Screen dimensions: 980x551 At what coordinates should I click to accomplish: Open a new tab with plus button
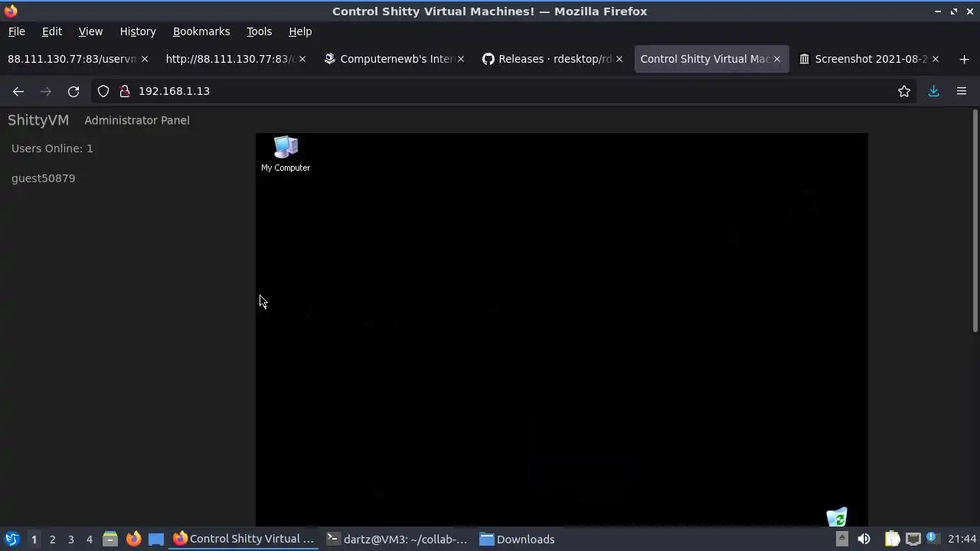click(x=964, y=59)
